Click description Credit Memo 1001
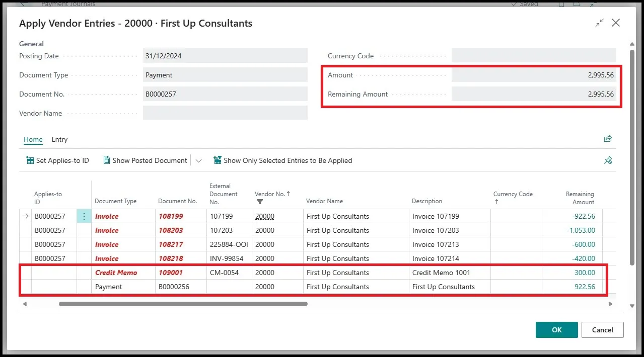644x357 pixels. tap(441, 273)
